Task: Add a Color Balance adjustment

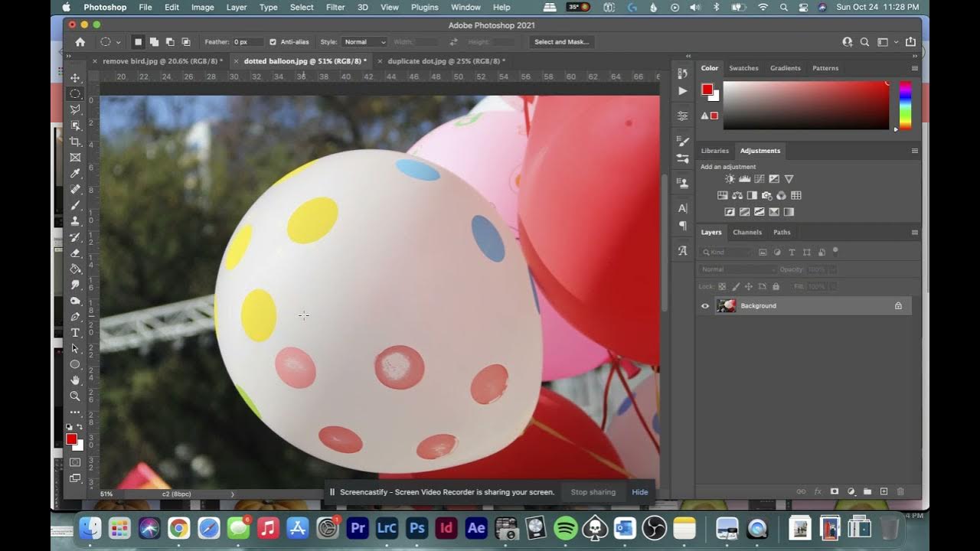Action: (x=737, y=196)
